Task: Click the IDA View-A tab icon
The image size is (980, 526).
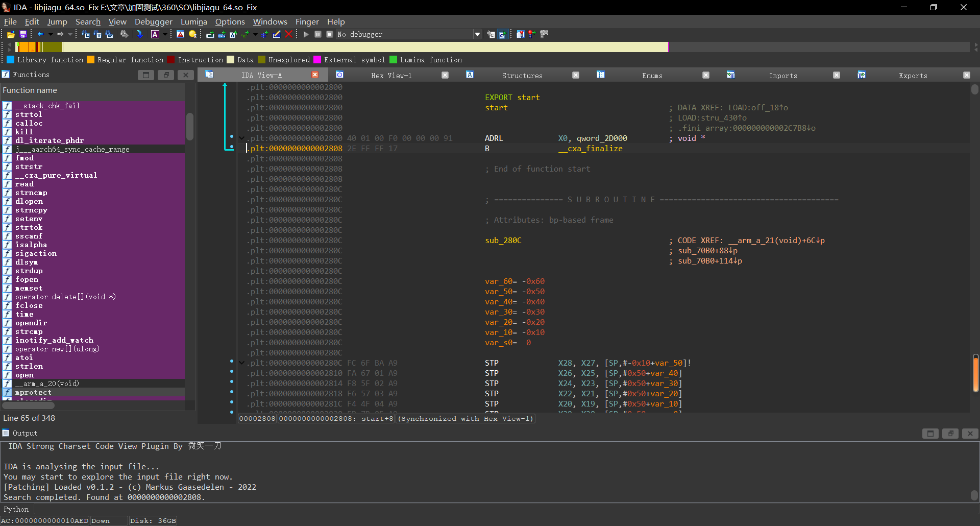Action: (x=209, y=75)
